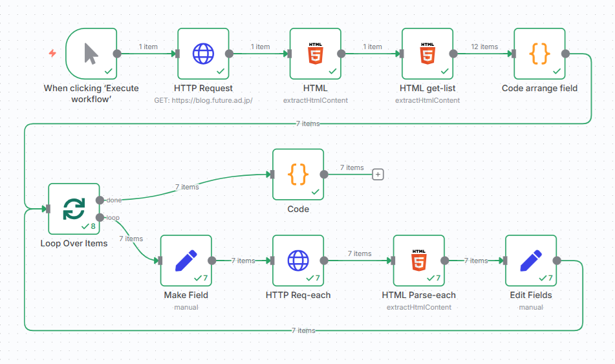Click the red lightning trigger indicator
This screenshot has height=364, width=615.
(x=52, y=54)
